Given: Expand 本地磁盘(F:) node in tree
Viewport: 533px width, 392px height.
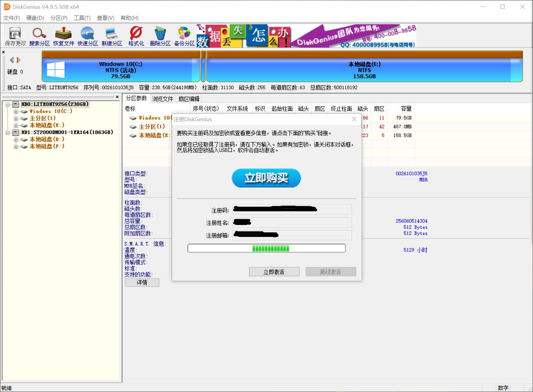Looking at the screenshot, I should (x=16, y=146).
